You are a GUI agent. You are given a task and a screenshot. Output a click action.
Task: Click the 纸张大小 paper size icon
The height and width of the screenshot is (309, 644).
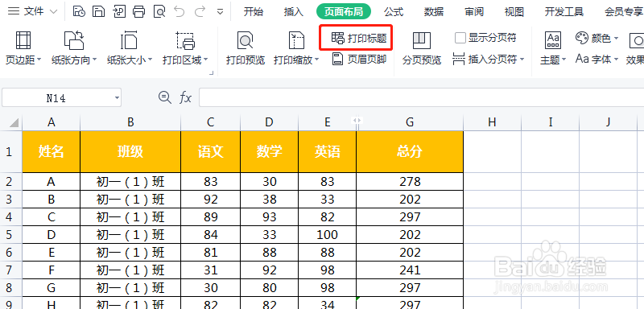pos(129,40)
